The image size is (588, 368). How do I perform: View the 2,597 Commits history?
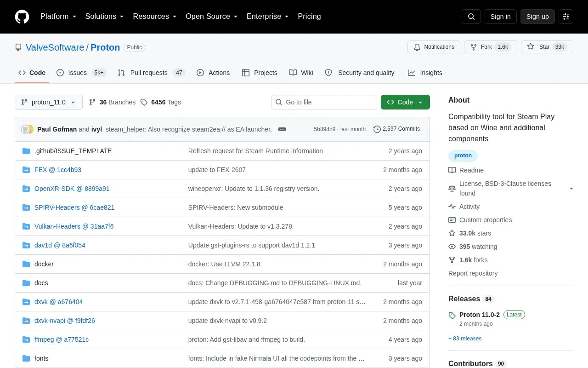pos(397,129)
